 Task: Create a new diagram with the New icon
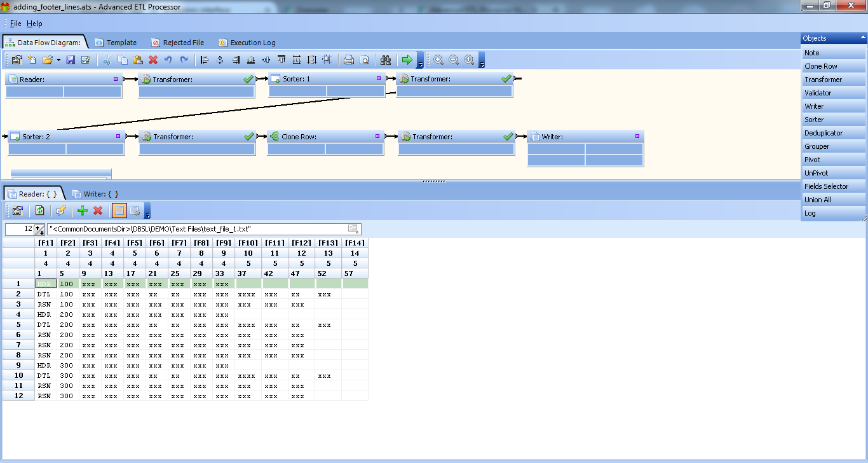32,60
